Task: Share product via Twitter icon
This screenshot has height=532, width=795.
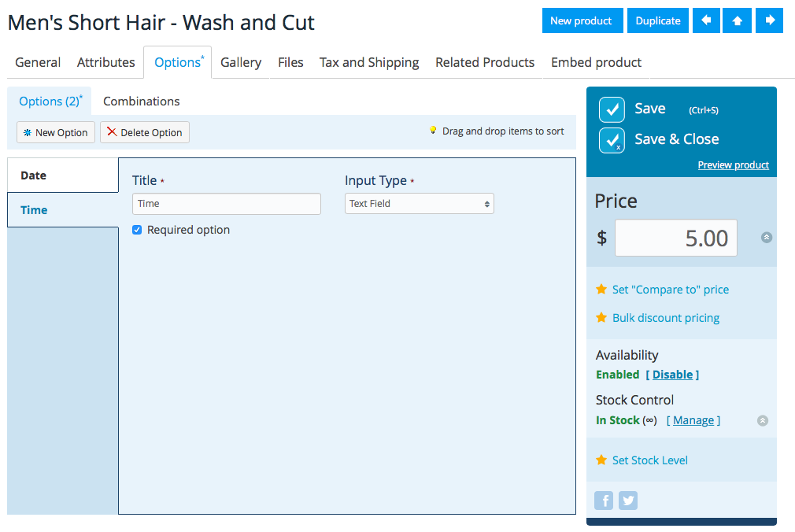Action: coord(628,501)
